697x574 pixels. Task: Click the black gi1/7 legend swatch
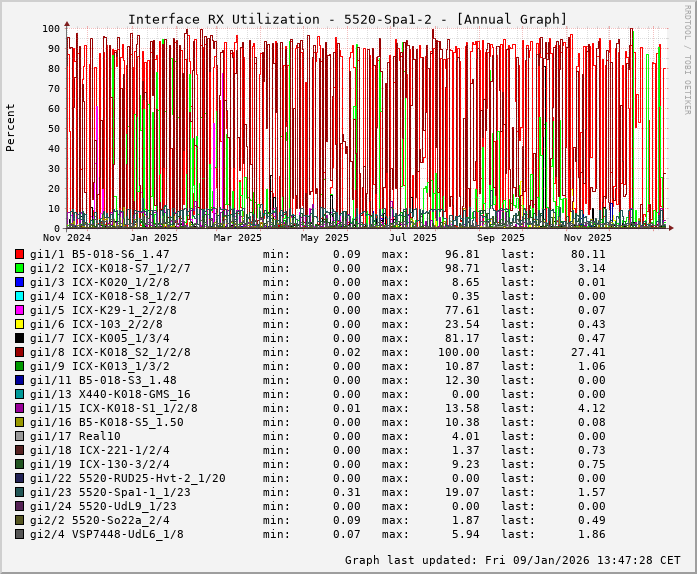click(19, 338)
